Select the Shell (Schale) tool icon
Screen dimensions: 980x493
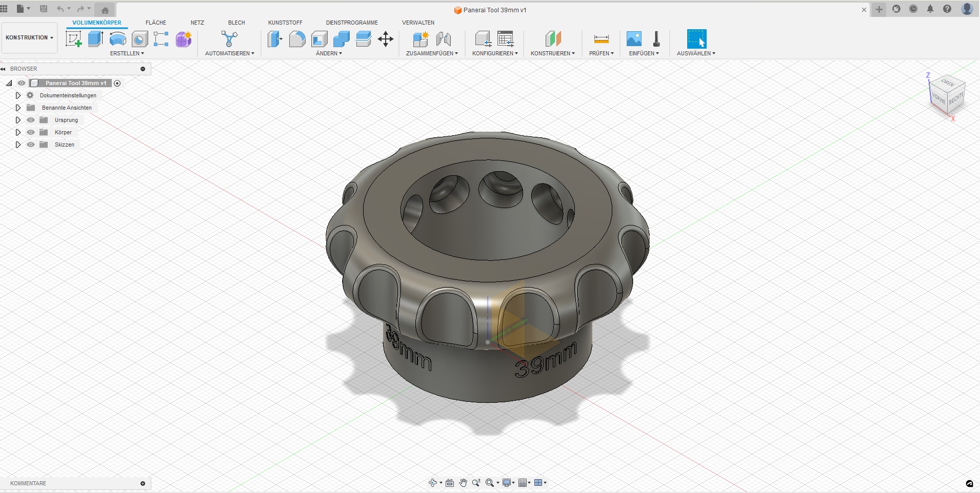(x=319, y=39)
